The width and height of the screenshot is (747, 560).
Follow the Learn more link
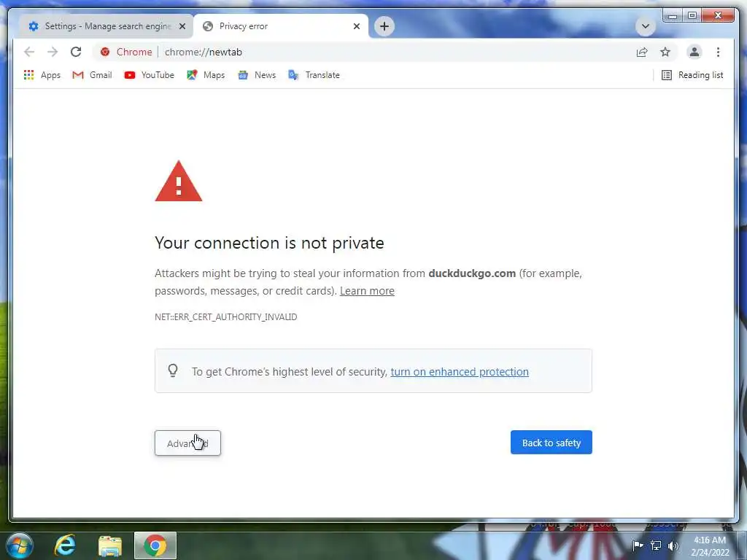click(x=367, y=291)
